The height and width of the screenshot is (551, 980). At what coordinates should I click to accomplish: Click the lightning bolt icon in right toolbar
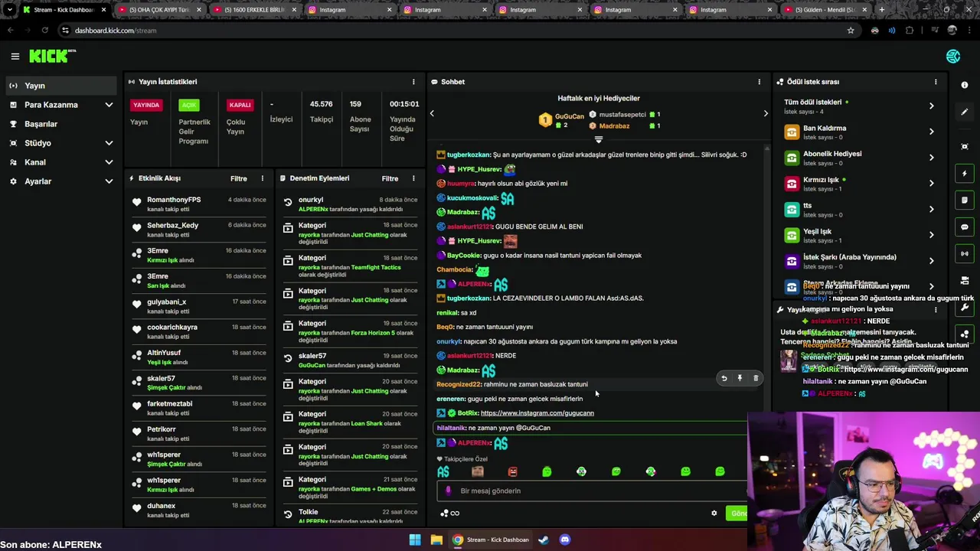point(965,174)
